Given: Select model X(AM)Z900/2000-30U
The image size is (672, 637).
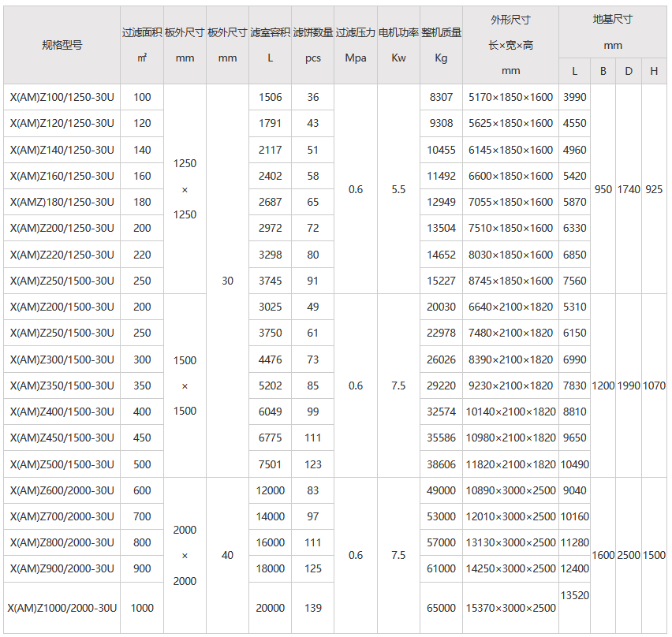Looking at the screenshot, I should [x=62, y=569].
